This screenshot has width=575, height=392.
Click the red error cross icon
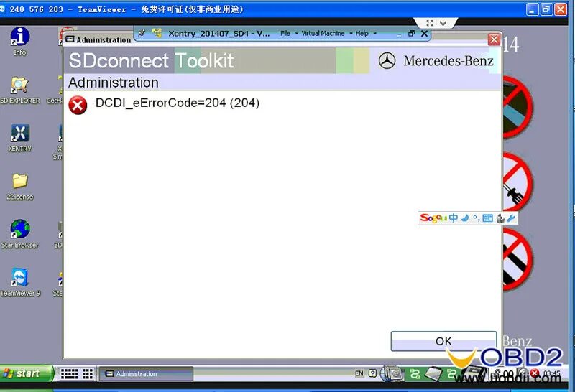[78, 105]
